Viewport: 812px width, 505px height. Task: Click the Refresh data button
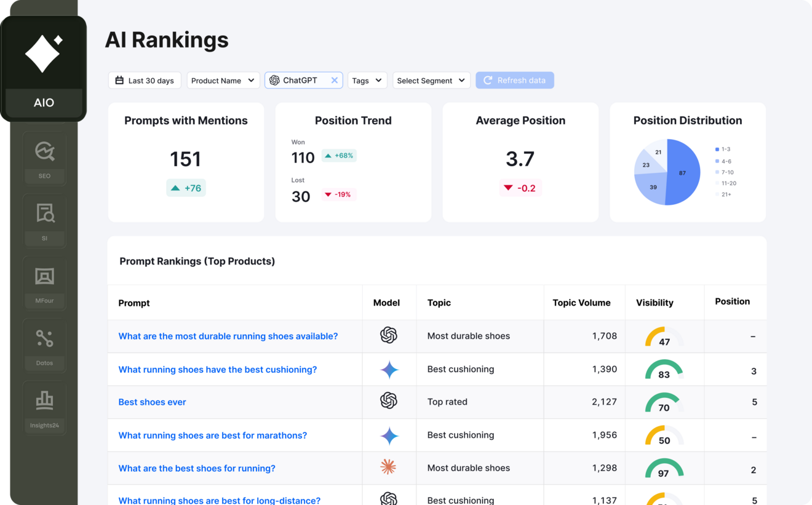(515, 81)
